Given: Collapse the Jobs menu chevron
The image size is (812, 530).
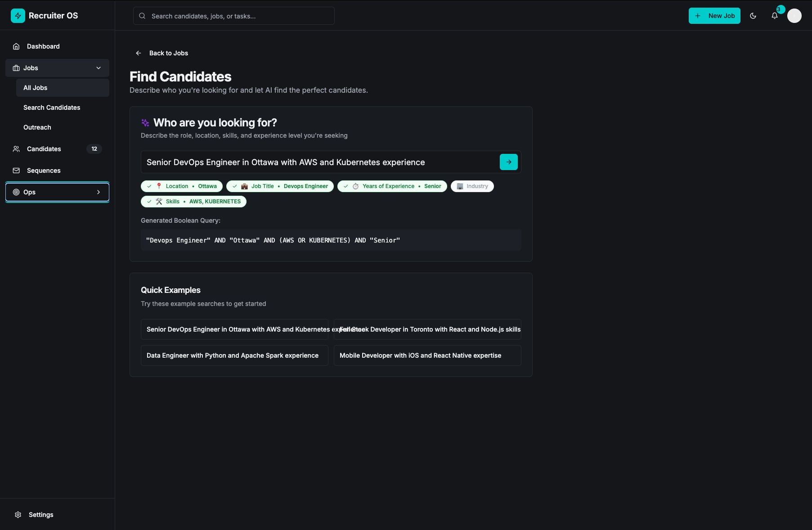Looking at the screenshot, I should [x=99, y=68].
